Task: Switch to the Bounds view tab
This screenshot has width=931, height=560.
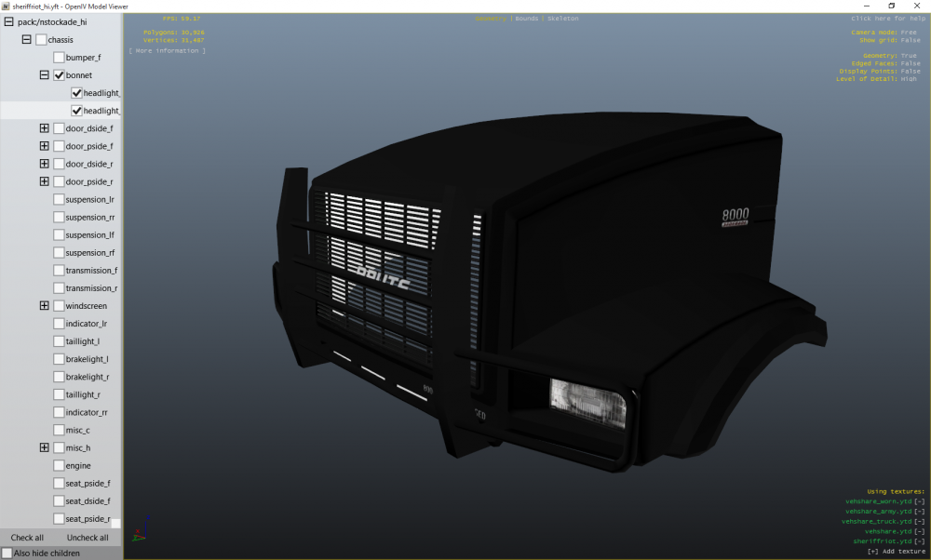Action: pos(527,19)
